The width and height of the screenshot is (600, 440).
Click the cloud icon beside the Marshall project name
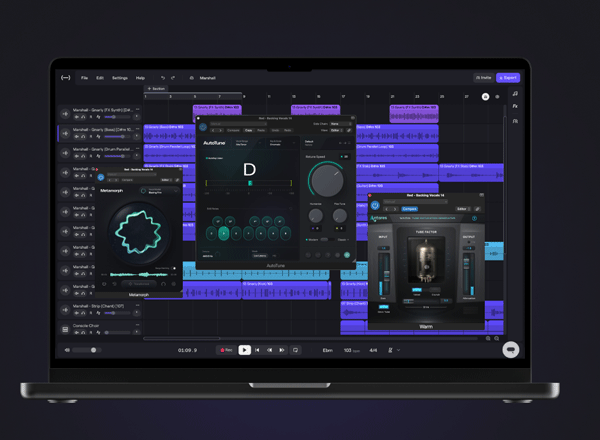coord(192,78)
